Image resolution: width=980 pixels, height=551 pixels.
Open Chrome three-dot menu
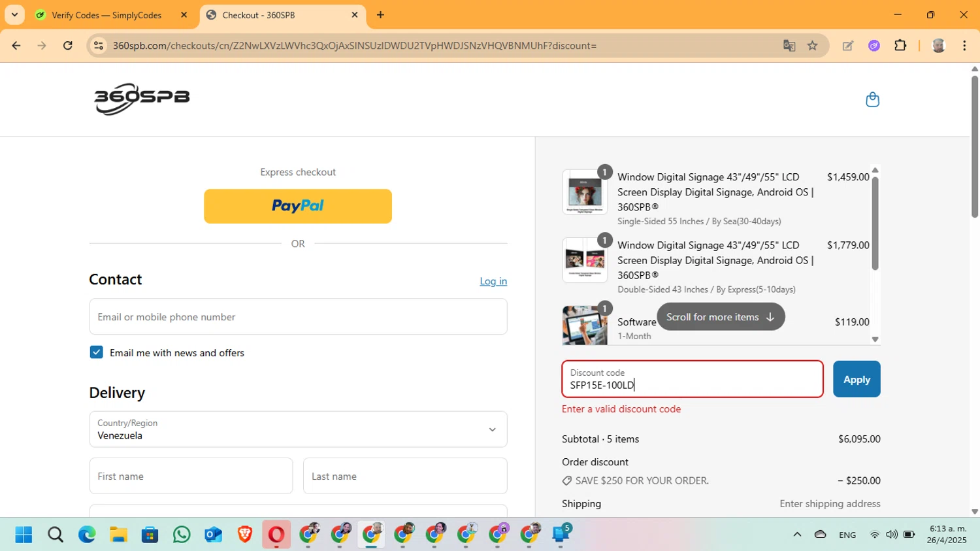click(x=964, y=46)
